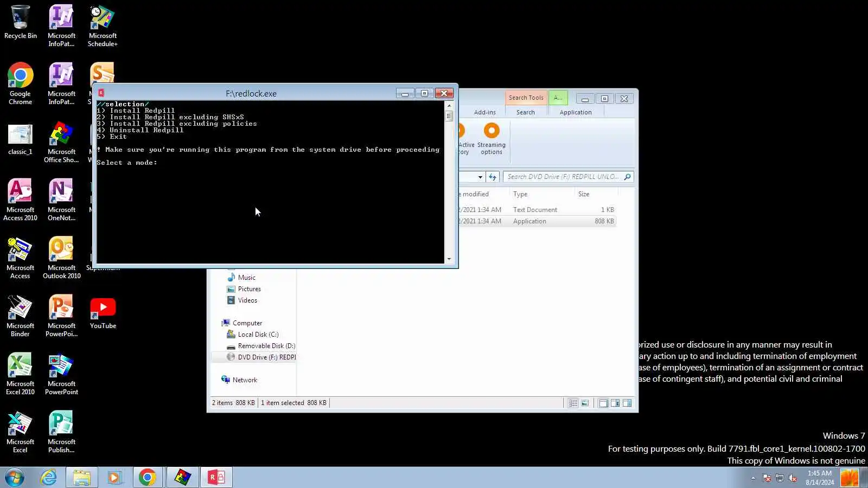The height and width of the screenshot is (488, 868).
Task: Open Action Center flag tray icon
Action: tap(767, 478)
